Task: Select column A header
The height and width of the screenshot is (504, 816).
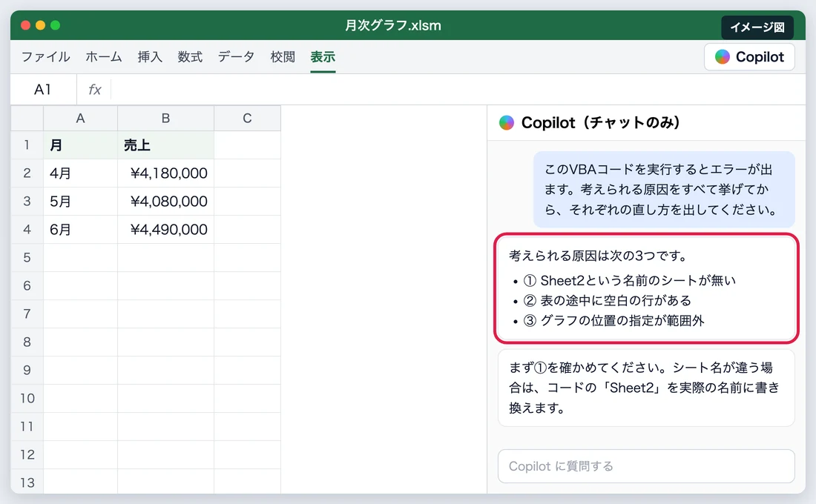Action: click(80, 119)
